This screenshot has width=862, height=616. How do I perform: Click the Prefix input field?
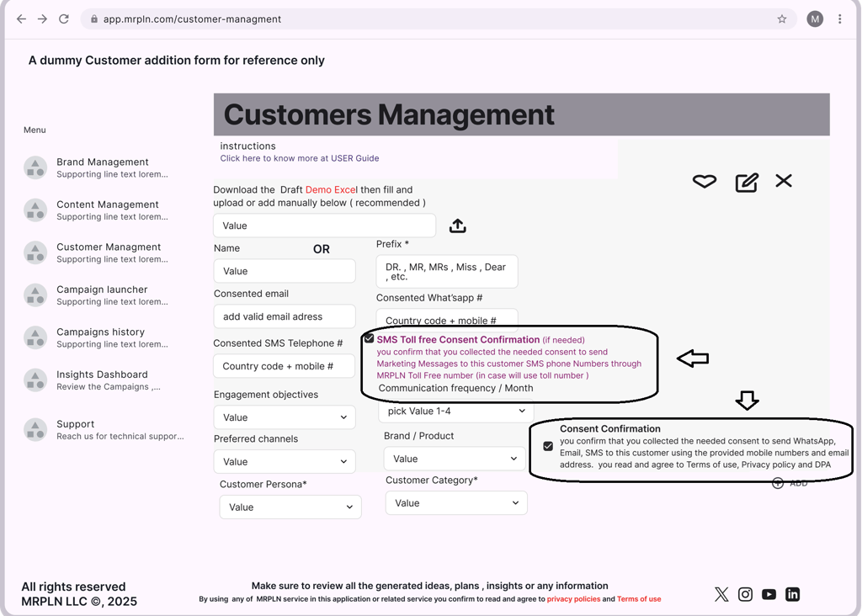[447, 272]
